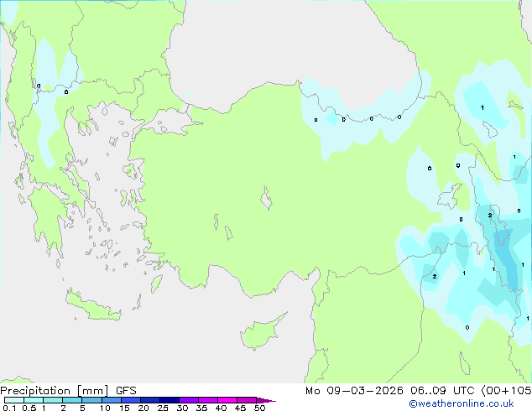Pick the 35–40 mm legend color box
The width and height of the screenshot is (532, 411).
tap(208, 400)
